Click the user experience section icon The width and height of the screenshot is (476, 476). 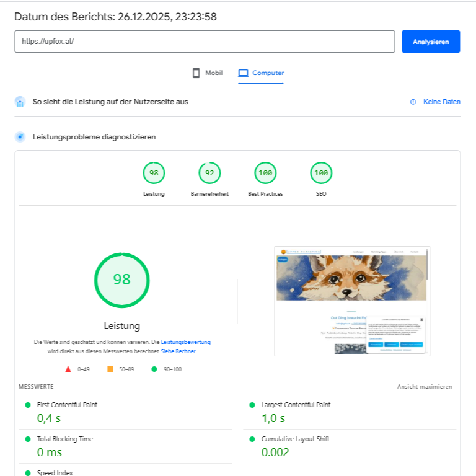[20, 102]
